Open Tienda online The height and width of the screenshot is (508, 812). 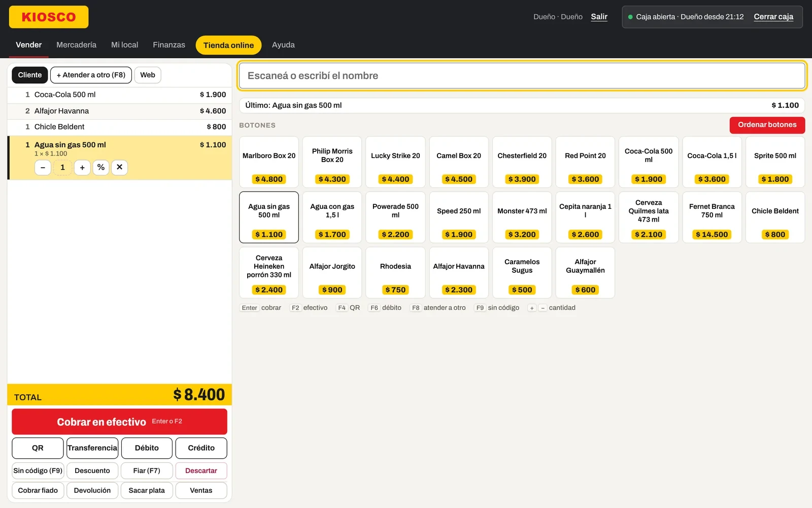coord(228,45)
